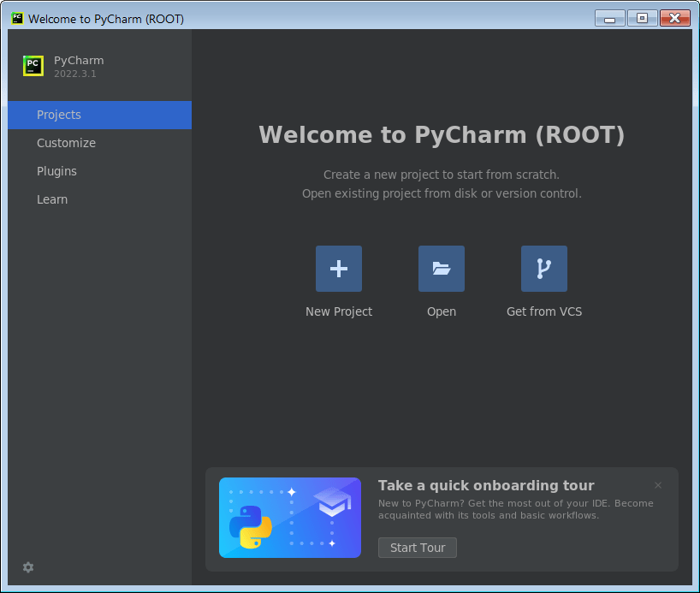Click the branch icon for Get from VCS
This screenshot has height=593, width=700.
coord(544,269)
